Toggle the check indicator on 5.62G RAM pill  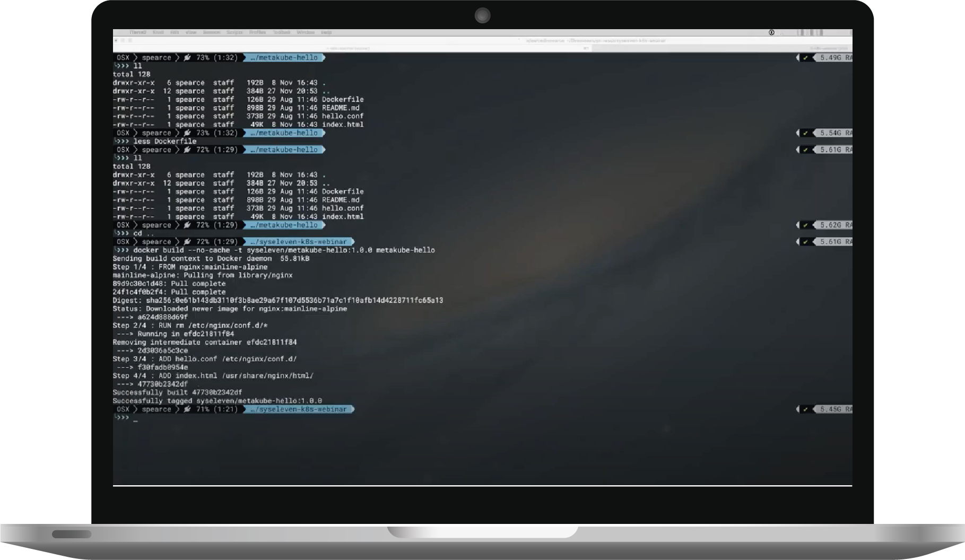[x=805, y=225]
